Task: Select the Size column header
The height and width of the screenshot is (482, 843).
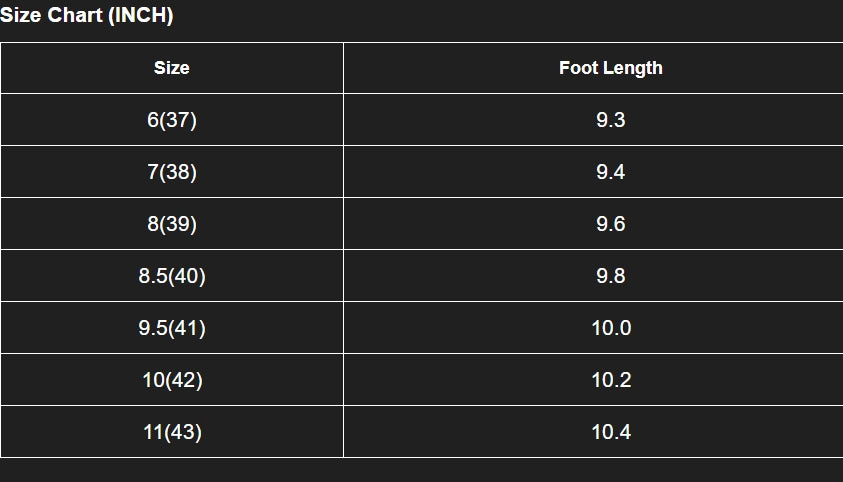Action: [x=172, y=68]
